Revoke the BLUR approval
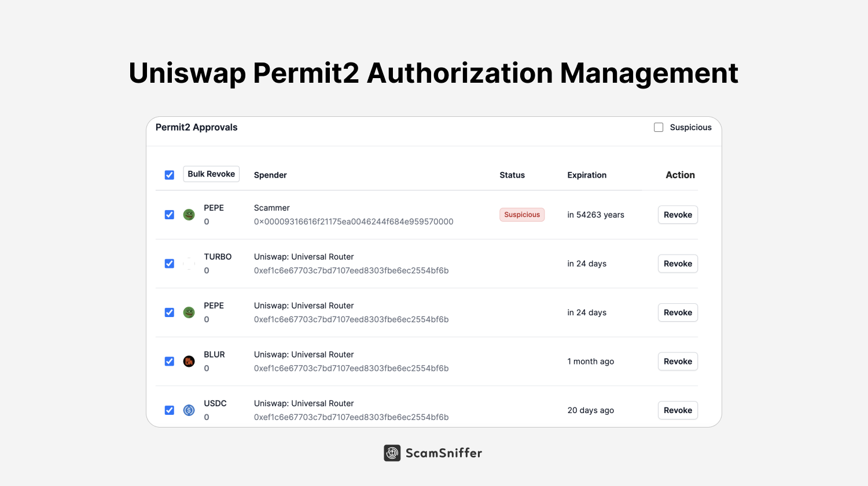 [678, 361]
